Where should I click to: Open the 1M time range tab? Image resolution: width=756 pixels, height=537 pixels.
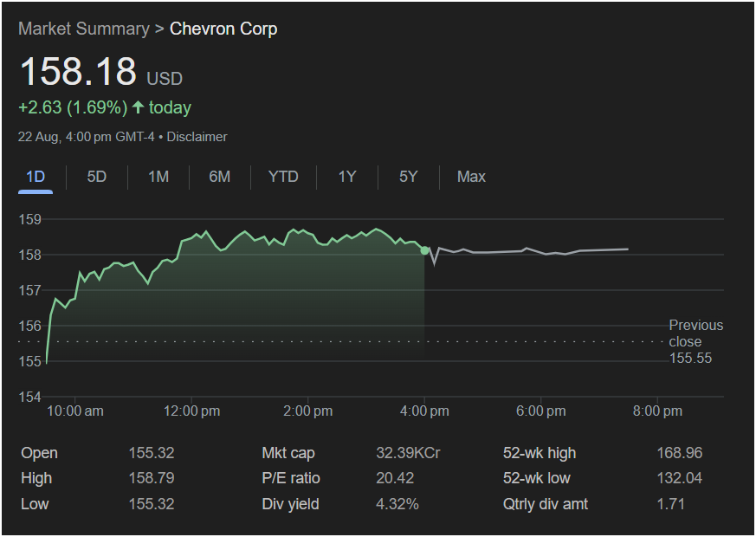click(158, 177)
